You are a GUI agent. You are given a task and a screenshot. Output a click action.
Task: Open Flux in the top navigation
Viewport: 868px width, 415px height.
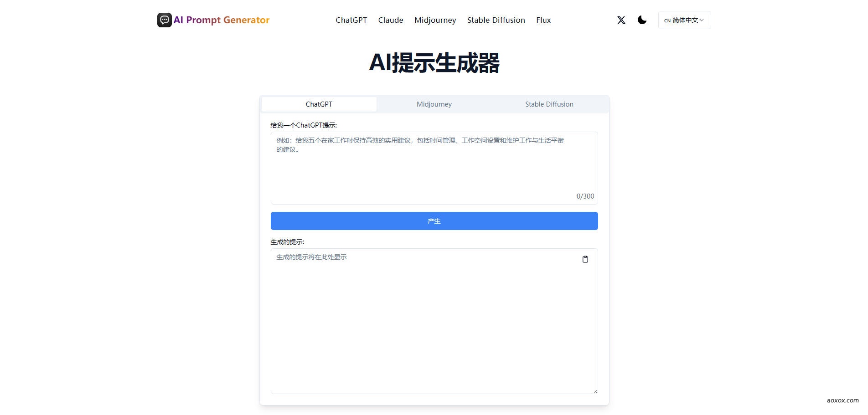[543, 20]
